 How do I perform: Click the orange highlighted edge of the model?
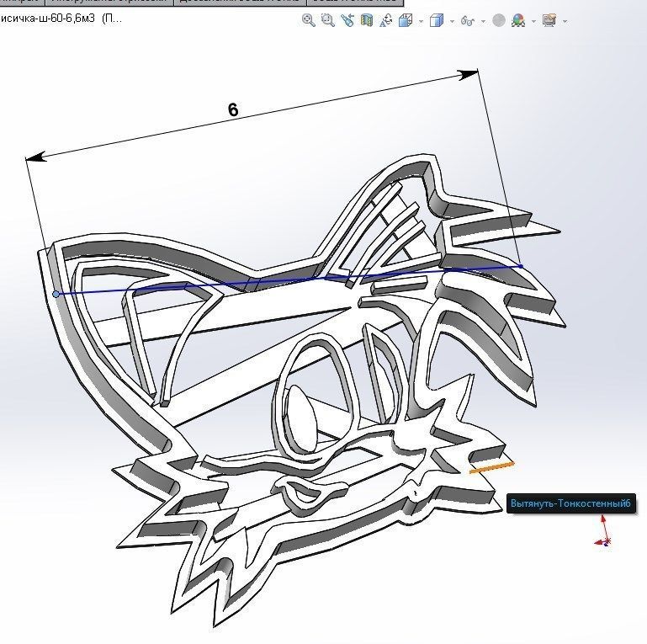(491, 467)
